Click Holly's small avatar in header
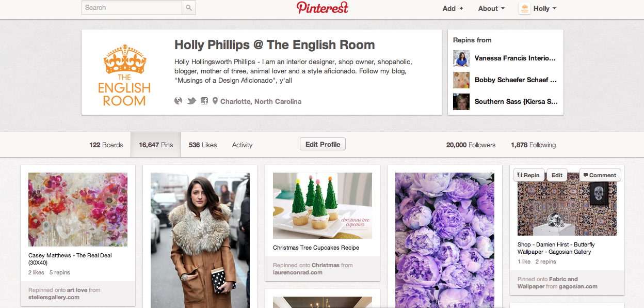 524,8
